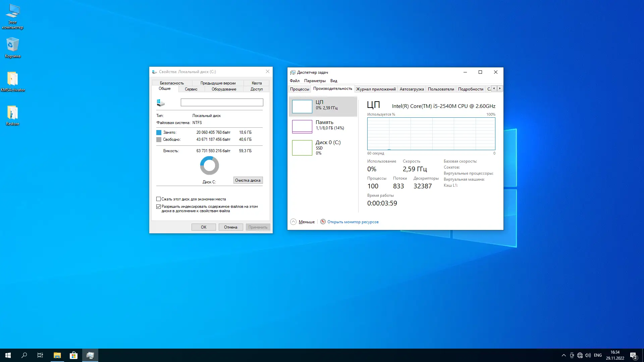Viewport: 644px width, 362px height.
Task: Click the resource monitor icon in Task Manager
Action: coord(323,222)
